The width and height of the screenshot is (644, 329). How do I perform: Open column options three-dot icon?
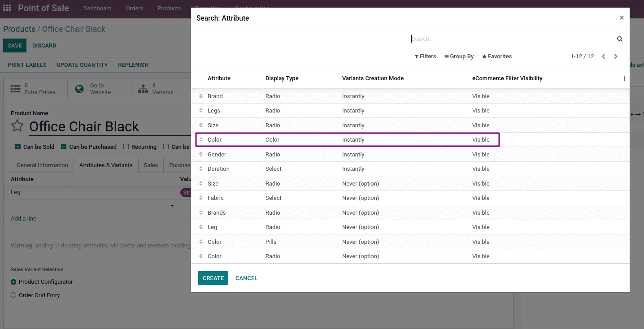[624, 78]
